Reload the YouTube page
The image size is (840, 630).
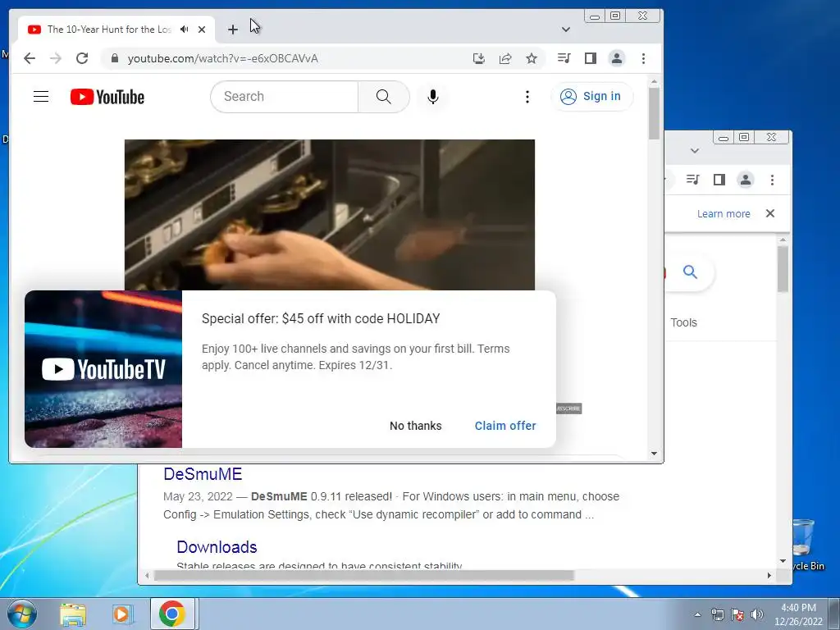(82, 58)
